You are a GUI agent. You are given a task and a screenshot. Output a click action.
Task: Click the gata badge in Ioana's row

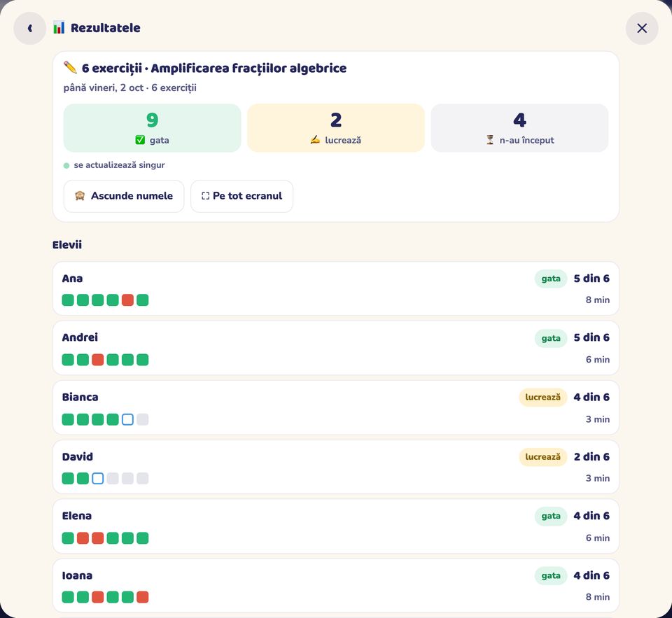[551, 575]
